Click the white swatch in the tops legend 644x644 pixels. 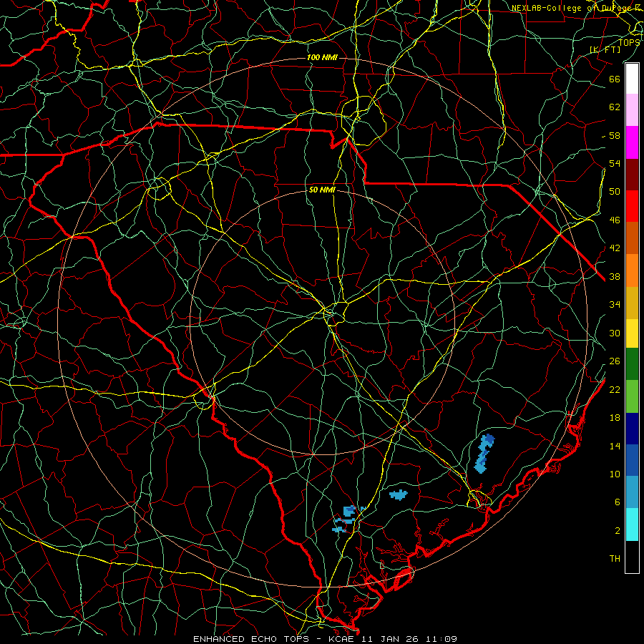pos(632,79)
